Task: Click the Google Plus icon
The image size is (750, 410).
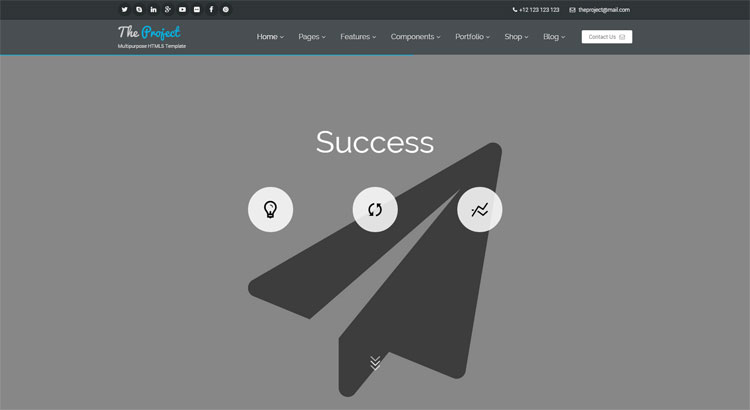Action: pyautogui.click(x=168, y=9)
